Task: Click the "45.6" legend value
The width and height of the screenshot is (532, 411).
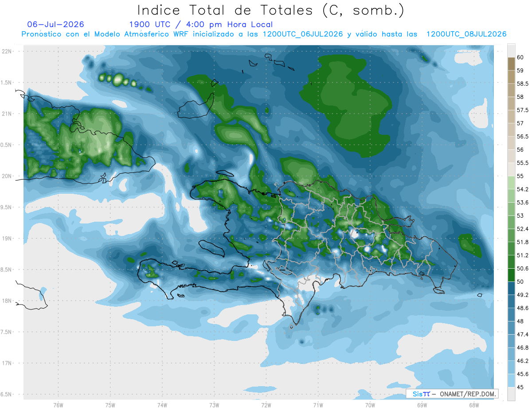Action: click(522, 374)
